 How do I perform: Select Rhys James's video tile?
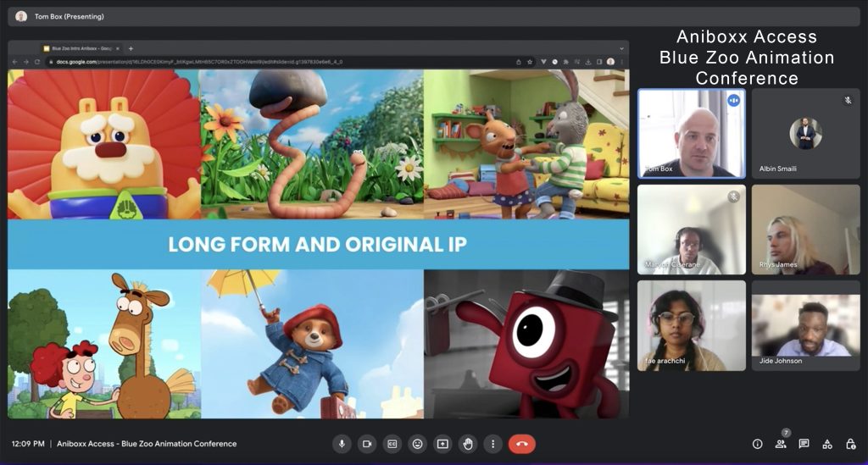(x=805, y=230)
